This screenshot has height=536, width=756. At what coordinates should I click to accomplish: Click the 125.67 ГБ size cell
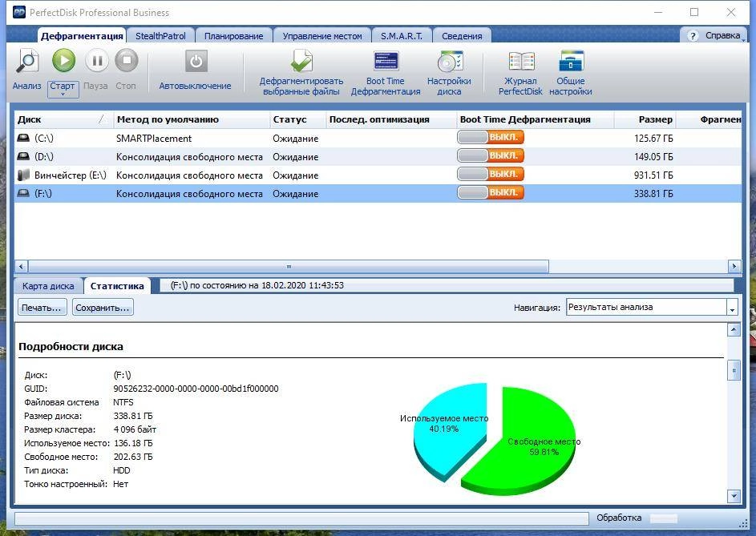[653, 139]
